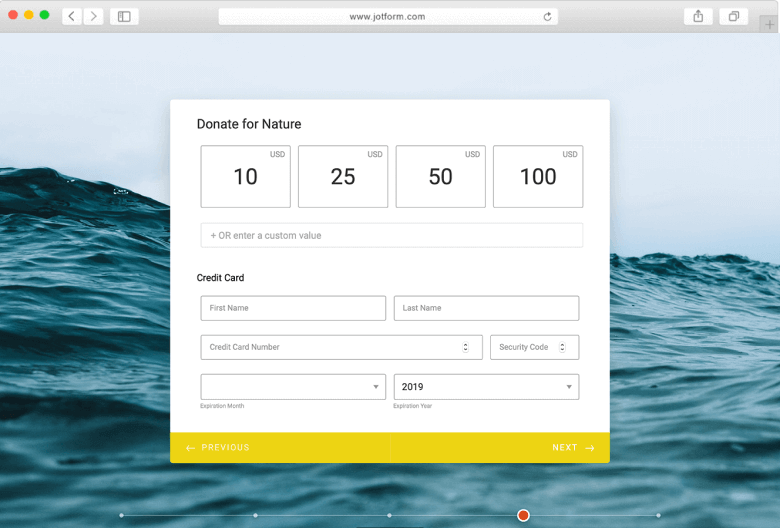Click the Safari forward arrow button
The image size is (780, 529).
pos(94,16)
